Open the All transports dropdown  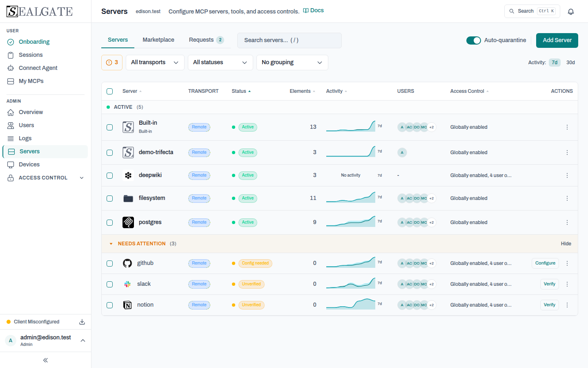[x=155, y=63]
